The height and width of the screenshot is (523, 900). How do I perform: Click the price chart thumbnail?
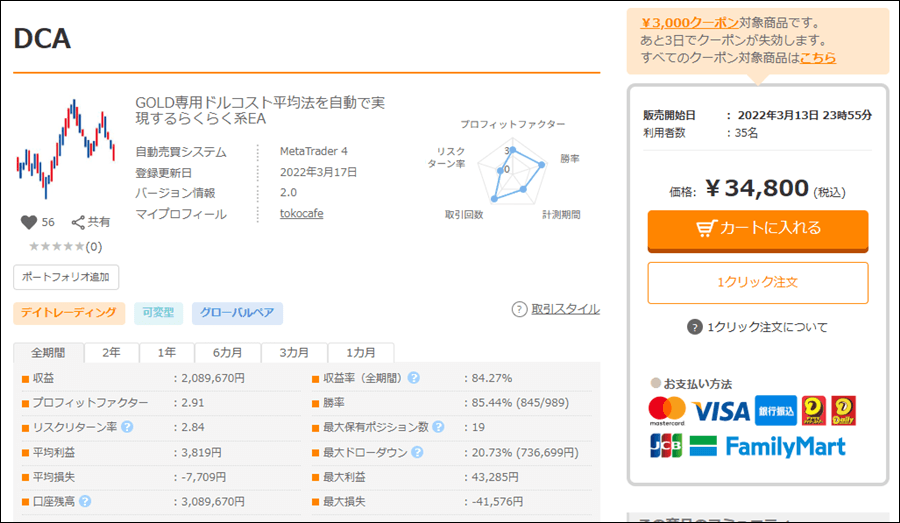pos(65,145)
